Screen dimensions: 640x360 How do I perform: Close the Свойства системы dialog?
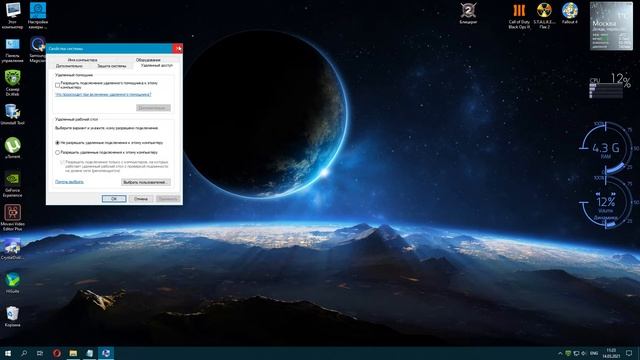click(x=178, y=49)
